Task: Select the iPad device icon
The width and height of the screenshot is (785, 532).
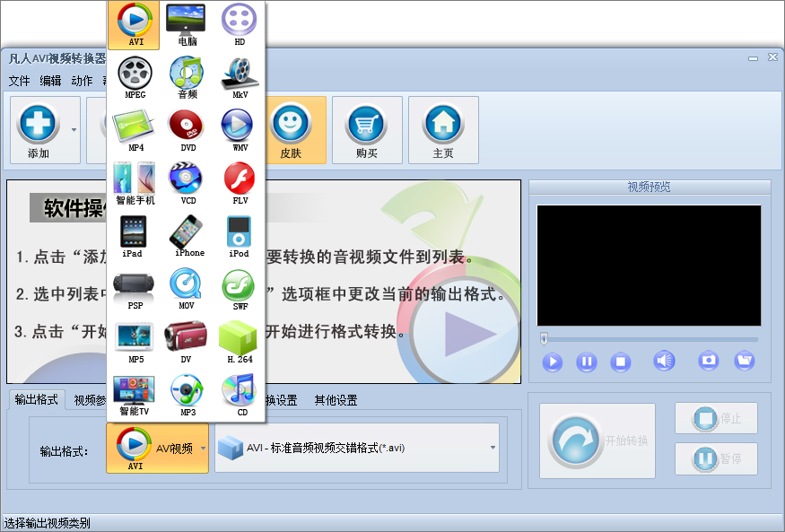Action: (133, 236)
